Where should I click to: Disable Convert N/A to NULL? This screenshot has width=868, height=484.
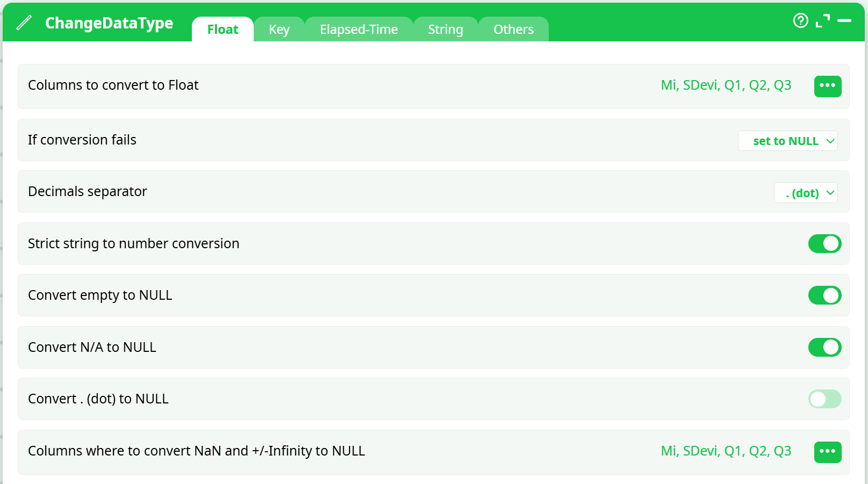(824, 347)
